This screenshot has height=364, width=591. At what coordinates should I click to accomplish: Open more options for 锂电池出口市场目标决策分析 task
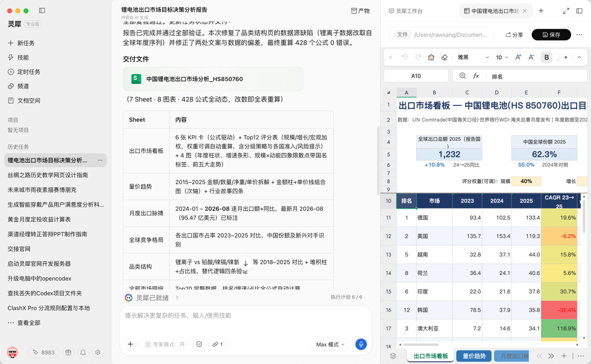click(100, 160)
